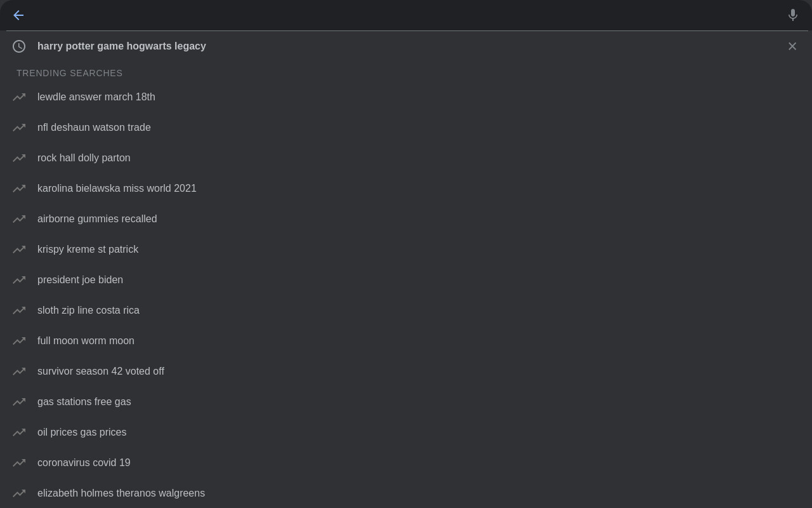Click trending icon beside nfl deshaun watson trade
This screenshot has height=508, width=812.
[x=19, y=128]
